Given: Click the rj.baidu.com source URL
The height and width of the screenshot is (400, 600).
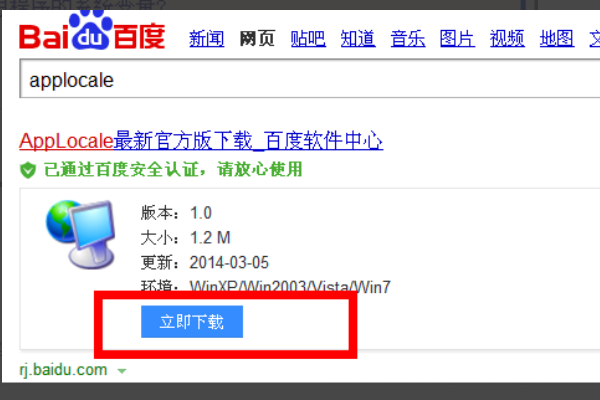Looking at the screenshot, I should [x=63, y=370].
